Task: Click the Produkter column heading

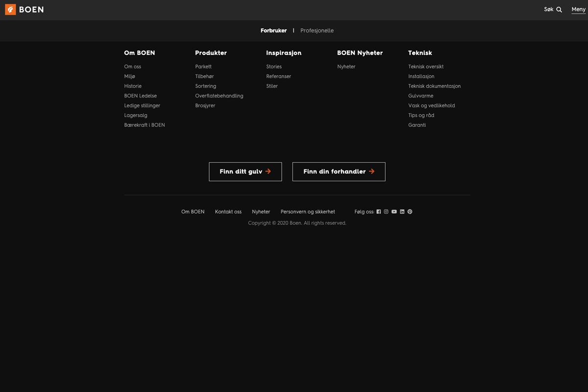Action: pyautogui.click(x=211, y=53)
